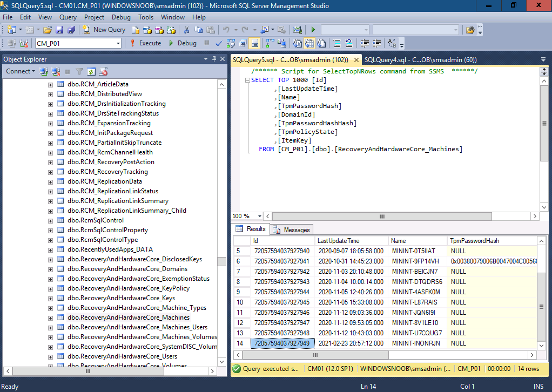This screenshot has width=552, height=392.
Task: Collapse the SELECT statement outline region
Action: 247,80
